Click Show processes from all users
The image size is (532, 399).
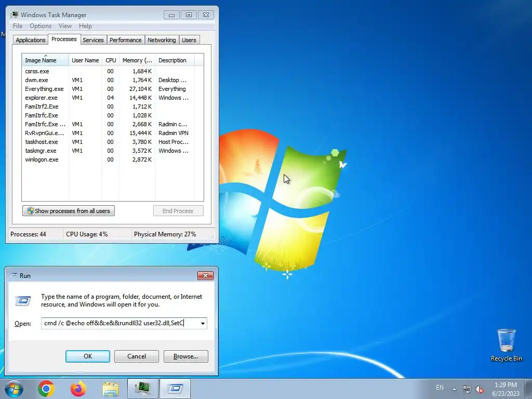click(x=69, y=211)
